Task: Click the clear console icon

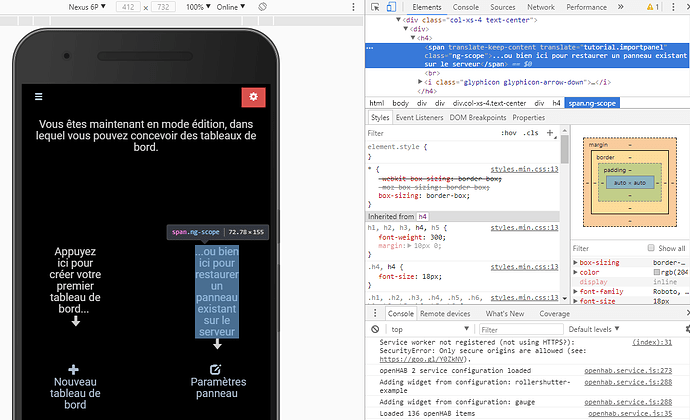Action: click(375, 329)
